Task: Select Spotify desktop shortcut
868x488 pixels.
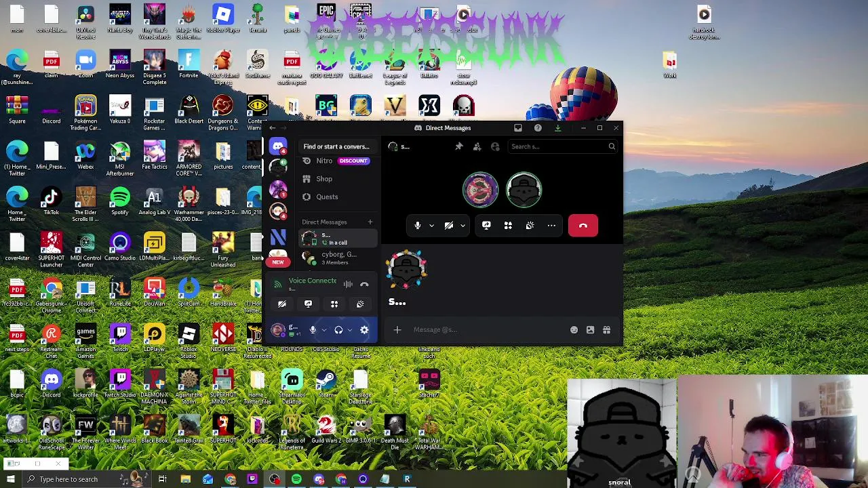Action: (120, 202)
